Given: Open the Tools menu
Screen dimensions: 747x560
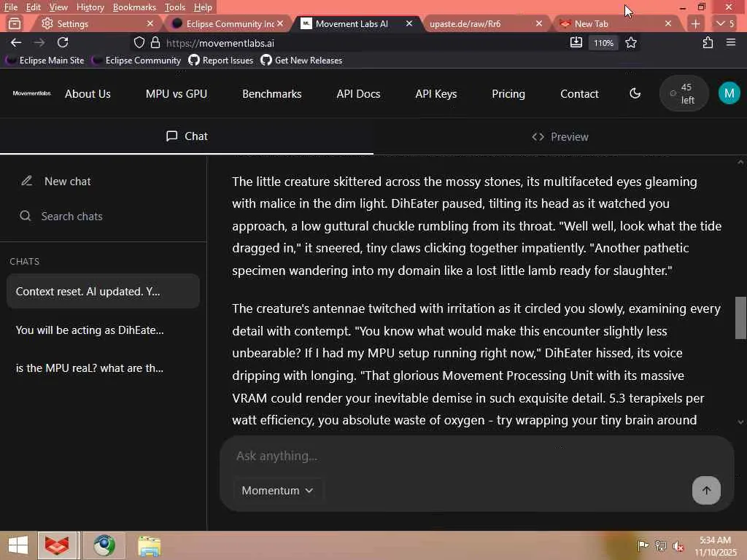Looking at the screenshot, I should point(175,7).
